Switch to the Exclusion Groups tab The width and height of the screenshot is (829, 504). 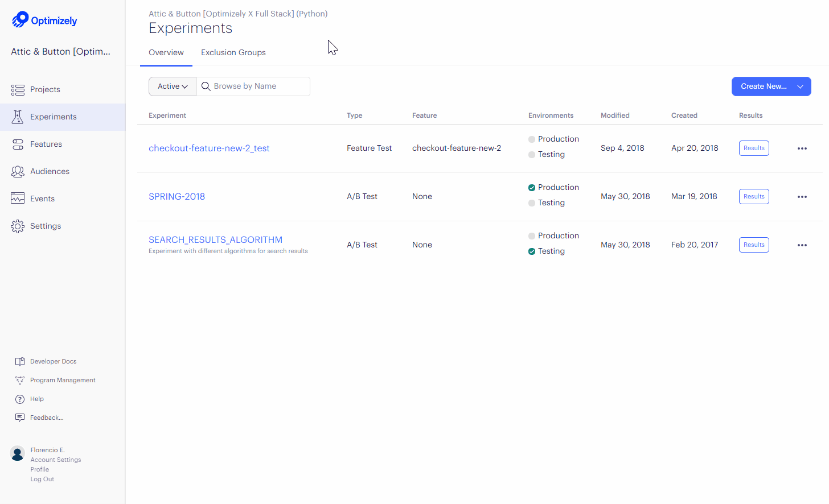point(233,52)
